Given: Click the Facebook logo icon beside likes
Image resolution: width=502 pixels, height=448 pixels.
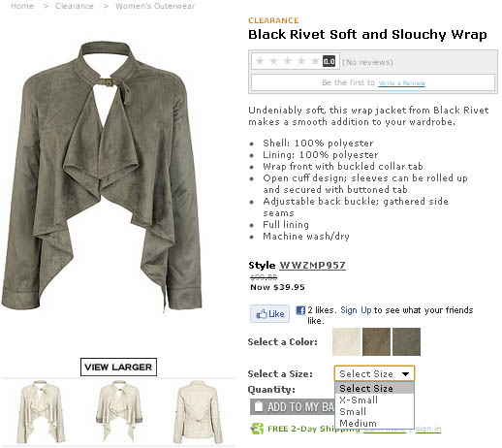Looking at the screenshot, I should pos(300,310).
